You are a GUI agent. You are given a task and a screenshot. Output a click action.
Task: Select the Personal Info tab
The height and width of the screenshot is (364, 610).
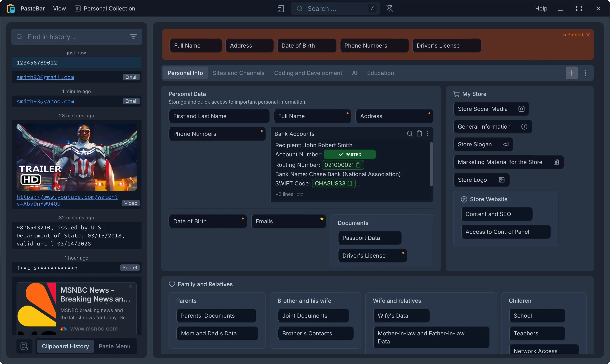pyautogui.click(x=185, y=73)
